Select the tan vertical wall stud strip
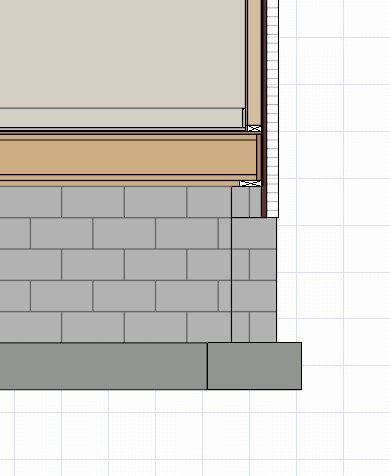Screen dimensions: 390x476 254,63
